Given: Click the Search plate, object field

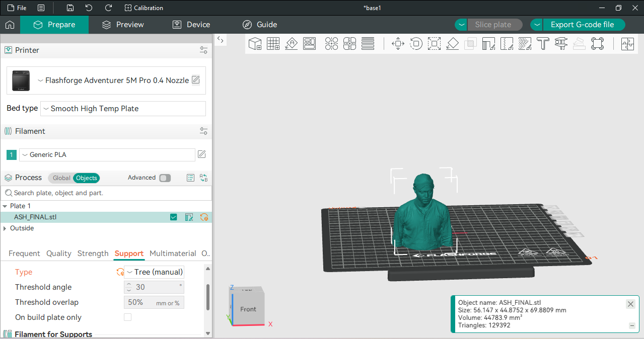Looking at the screenshot, I should click(x=106, y=193).
